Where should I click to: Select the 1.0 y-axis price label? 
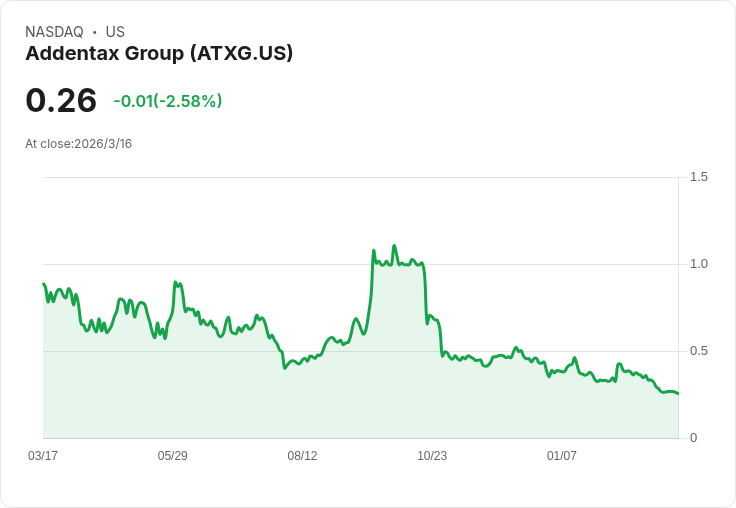(x=699, y=264)
